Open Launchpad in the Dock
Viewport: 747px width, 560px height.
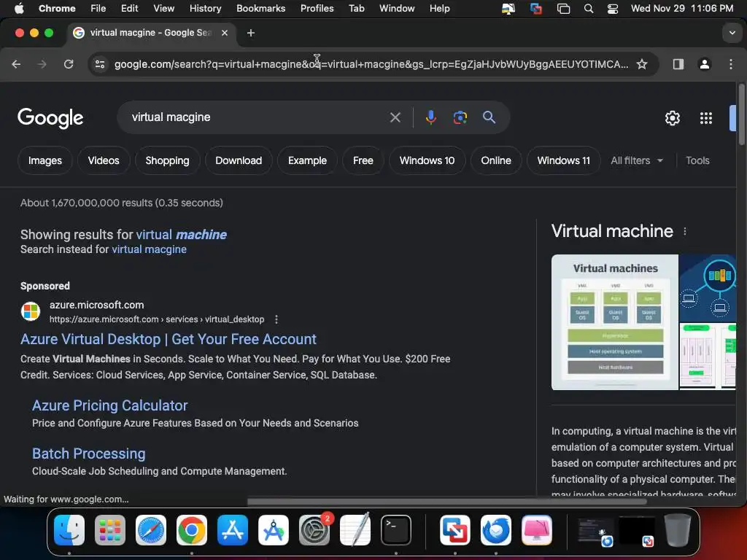(110, 529)
